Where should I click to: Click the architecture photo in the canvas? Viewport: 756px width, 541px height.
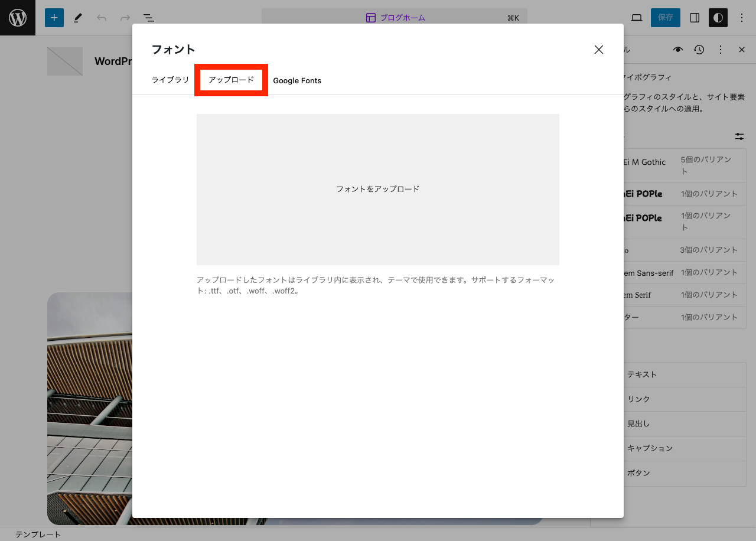90,409
